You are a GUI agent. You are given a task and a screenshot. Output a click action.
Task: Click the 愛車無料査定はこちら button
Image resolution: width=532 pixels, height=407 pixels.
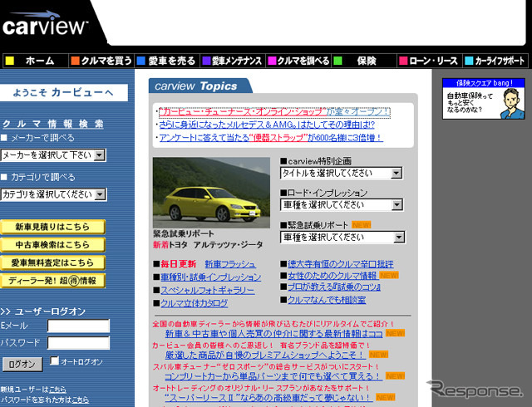[52, 262]
